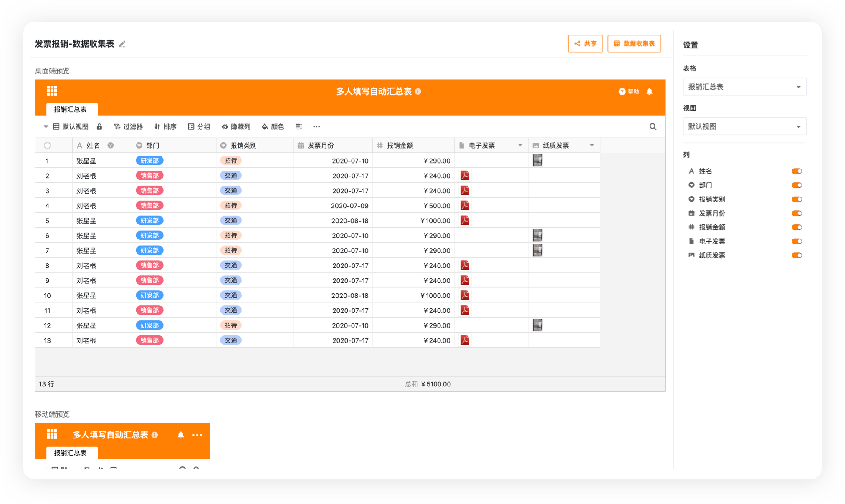
Task: Click the notification bell in desktop preview
Action: 649,91
